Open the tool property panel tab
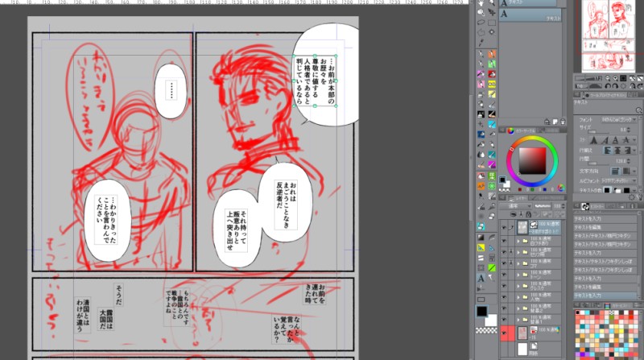Viewport: 644px width, 360px height. [608, 95]
